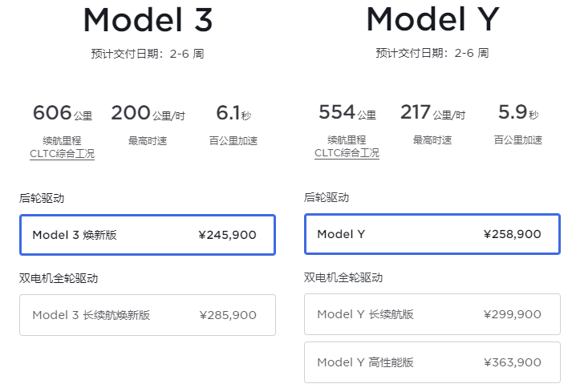Open the CLTC综合工况 link under Model 3

tap(63, 153)
